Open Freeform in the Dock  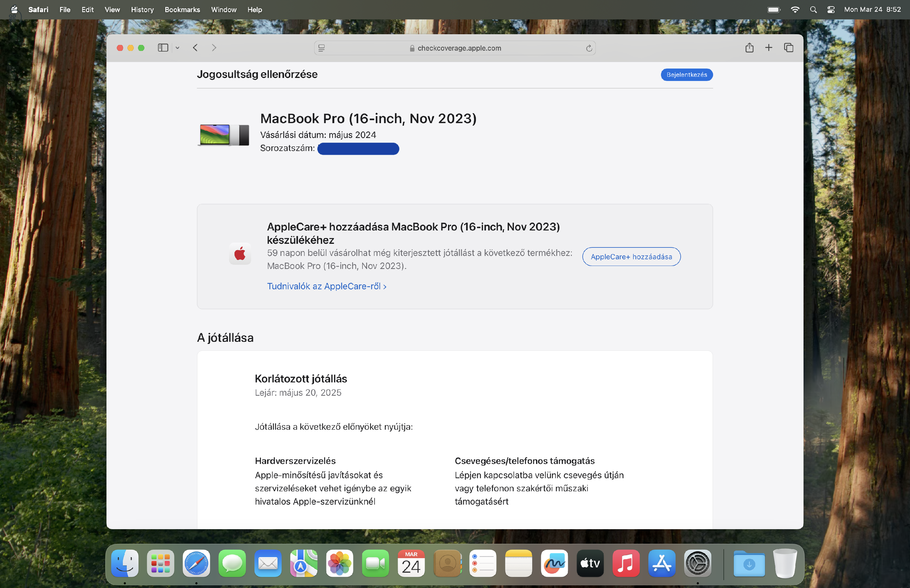(x=554, y=563)
